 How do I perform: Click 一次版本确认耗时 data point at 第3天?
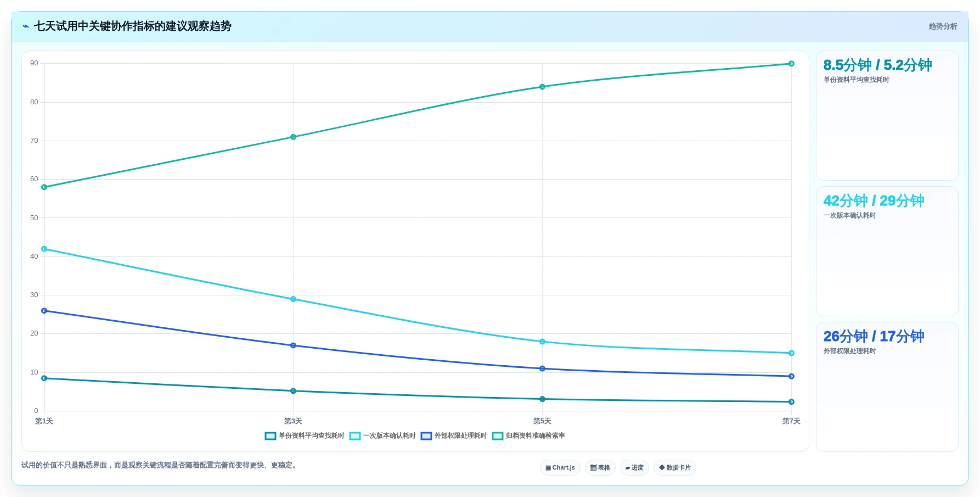293,299
